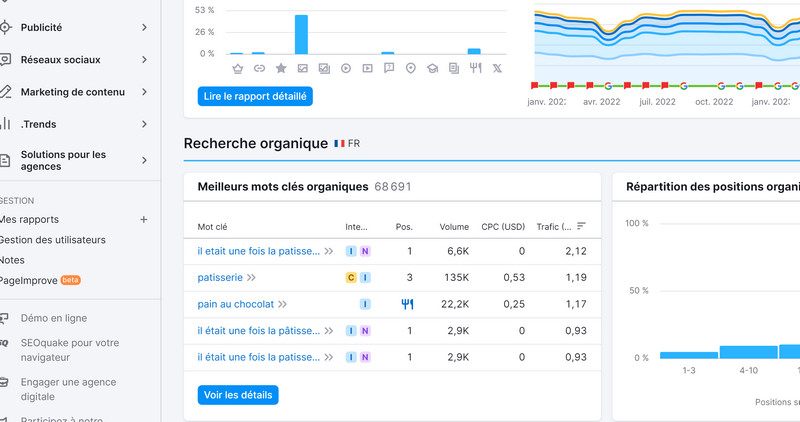The width and height of the screenshot is (800, 422).
Task: Click the 0,53 CPC value
Action: (x=514, y=278)
